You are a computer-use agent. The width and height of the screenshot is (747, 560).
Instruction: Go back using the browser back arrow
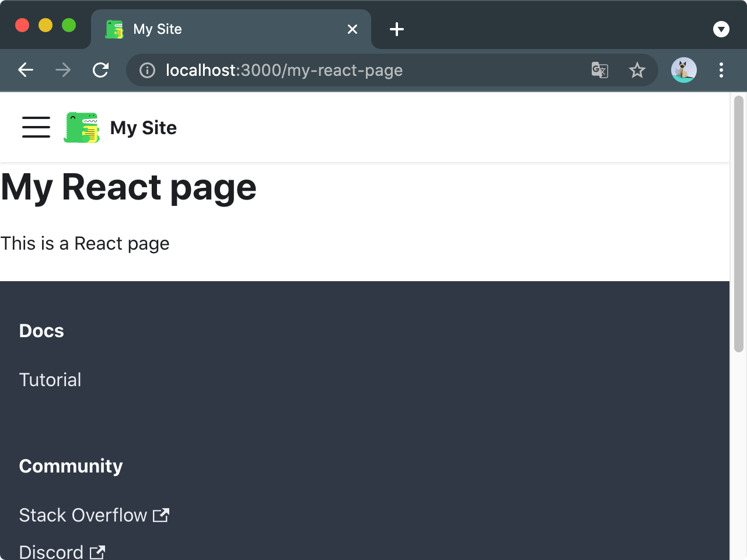[x=26, y=70]
